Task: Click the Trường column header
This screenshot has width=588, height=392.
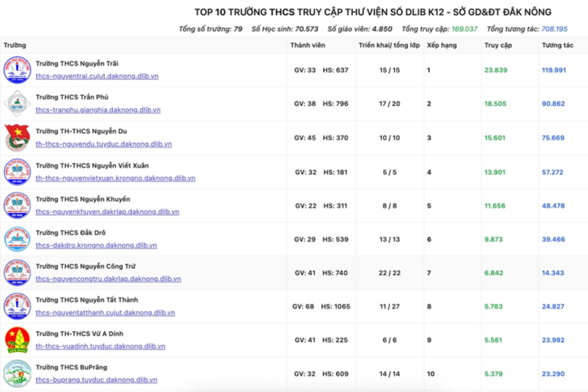Action: pos(15,46)
